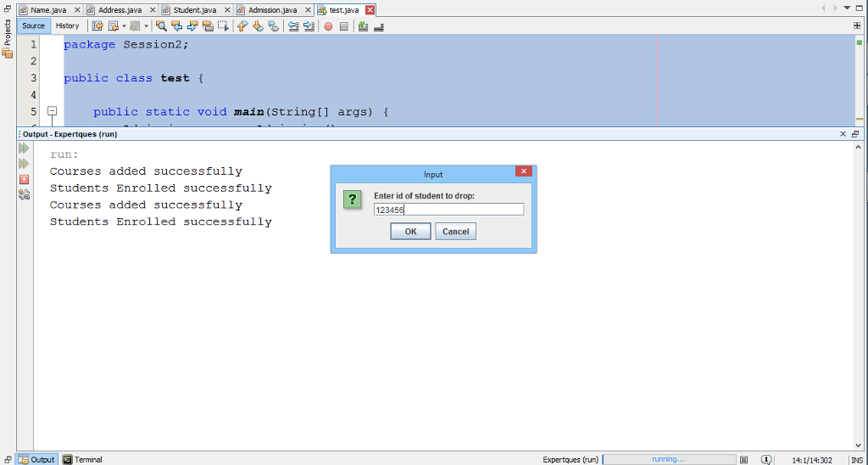Click the Find Selection magnifier icon
Viewport: 868px width, 465px height.
coord(161,26)
